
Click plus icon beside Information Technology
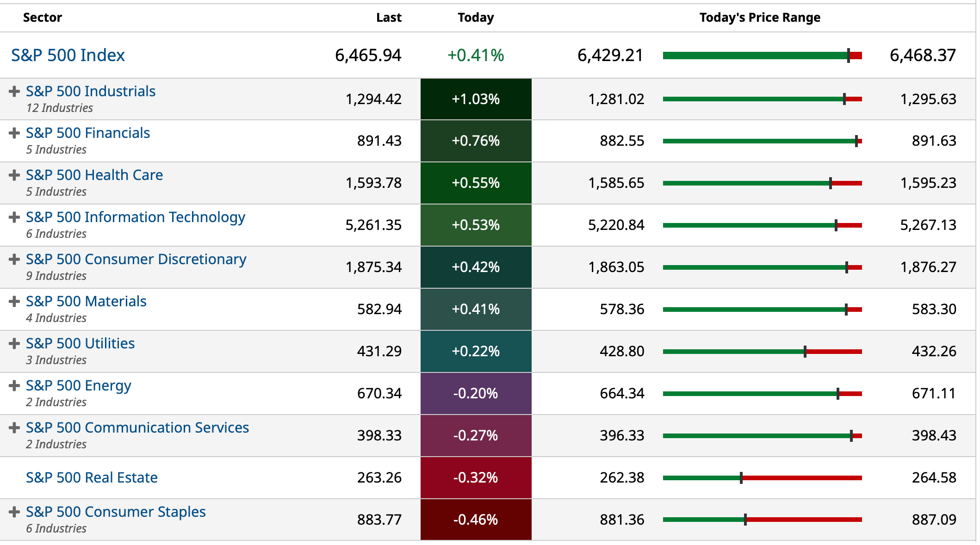14,217
